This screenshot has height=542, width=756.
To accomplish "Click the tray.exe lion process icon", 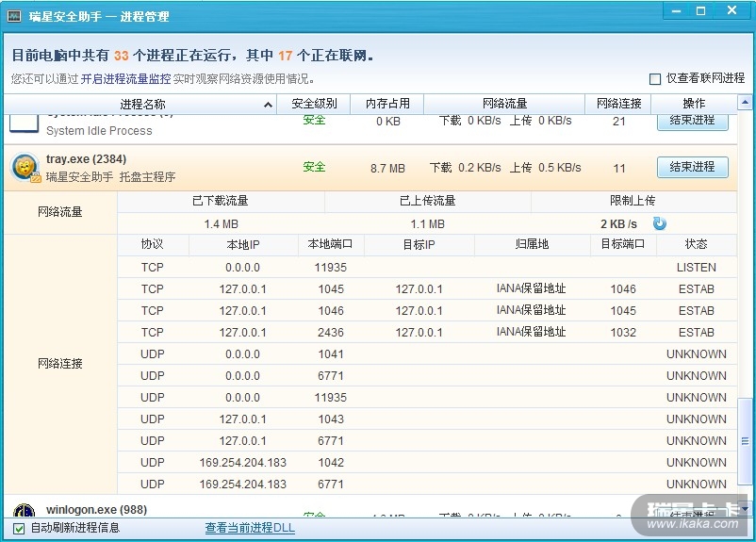I will click(x=25, y=168).
